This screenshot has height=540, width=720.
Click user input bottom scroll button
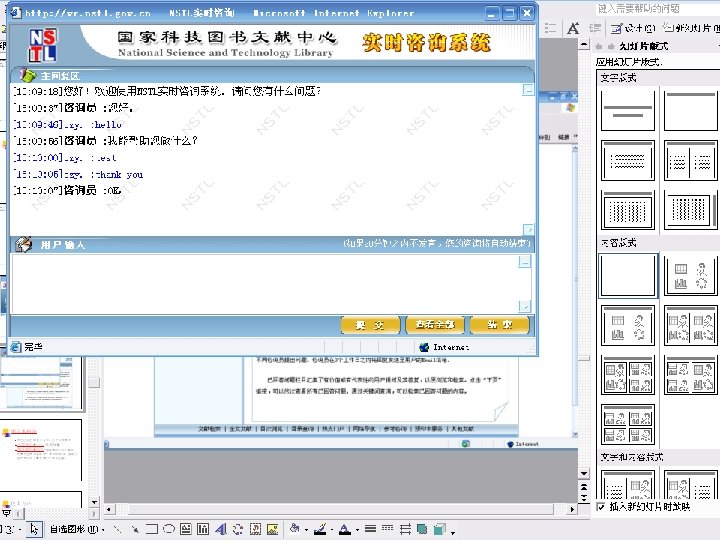[x=524, y=306]
